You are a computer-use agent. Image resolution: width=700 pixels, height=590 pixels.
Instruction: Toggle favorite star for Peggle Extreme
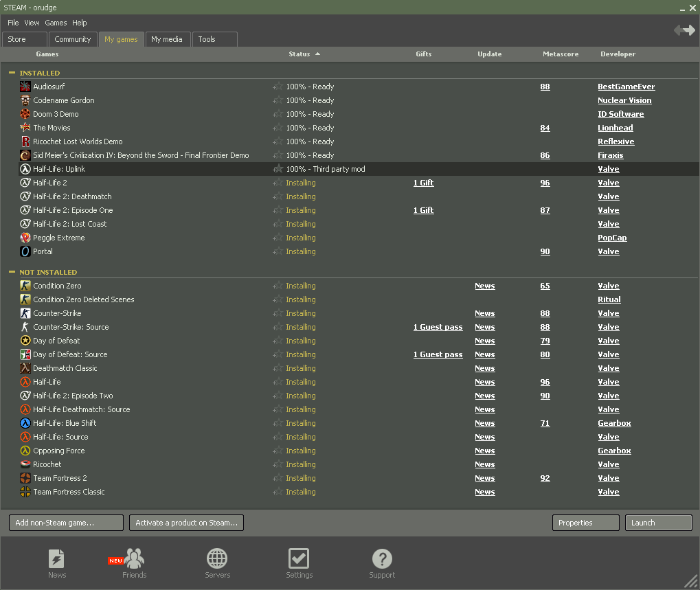coord(278,238)
